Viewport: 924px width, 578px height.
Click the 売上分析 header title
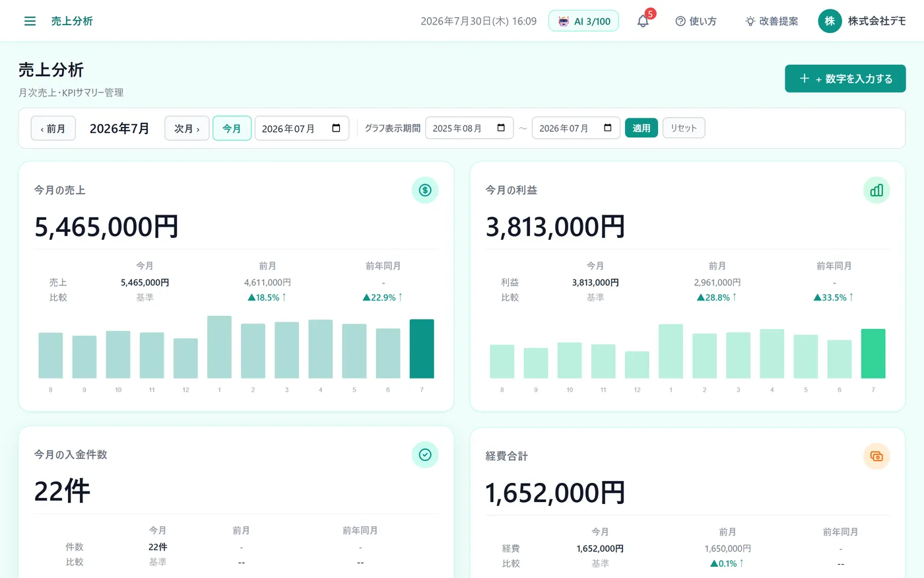72,21
